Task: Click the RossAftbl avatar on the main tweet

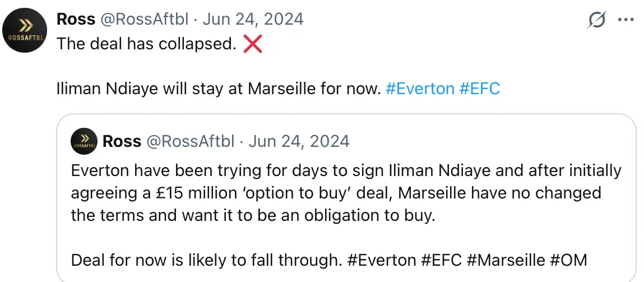Action: (24, 32)
